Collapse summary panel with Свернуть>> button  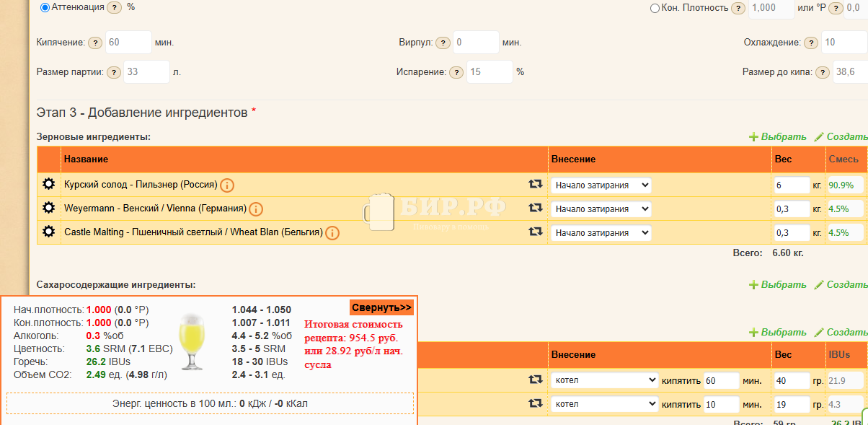tap(381, 307)
